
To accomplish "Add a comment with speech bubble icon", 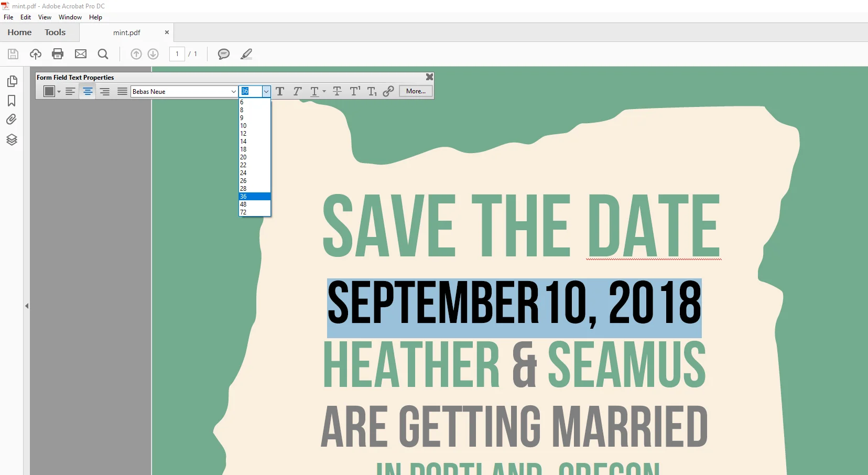I will (x=224, y=54).
